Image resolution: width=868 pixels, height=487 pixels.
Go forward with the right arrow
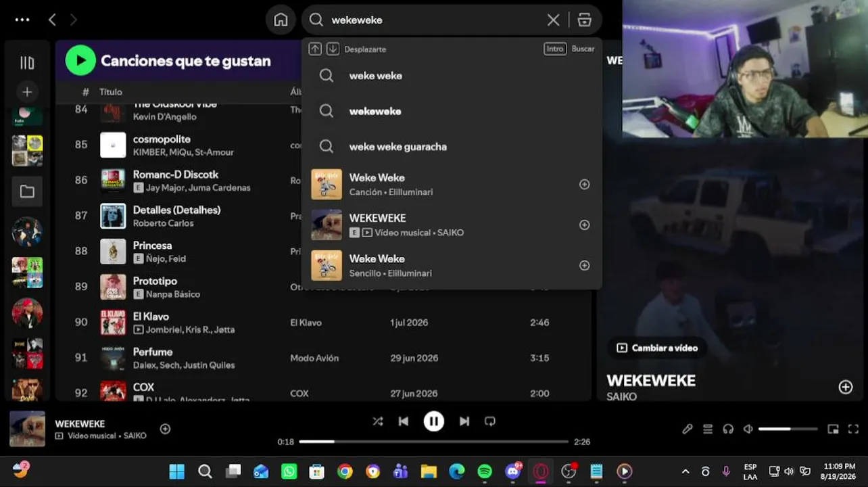[x=73, y=20]
